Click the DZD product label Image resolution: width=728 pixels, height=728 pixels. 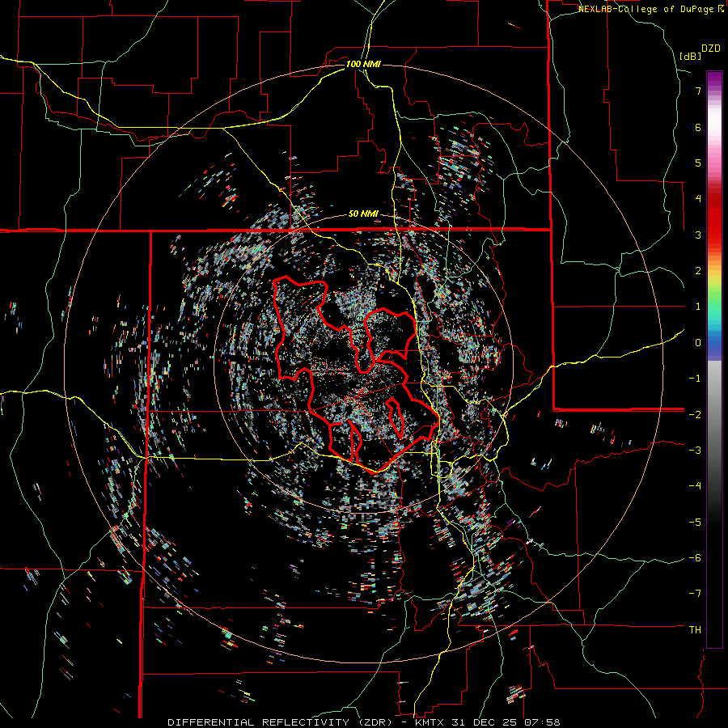(711, 49)
